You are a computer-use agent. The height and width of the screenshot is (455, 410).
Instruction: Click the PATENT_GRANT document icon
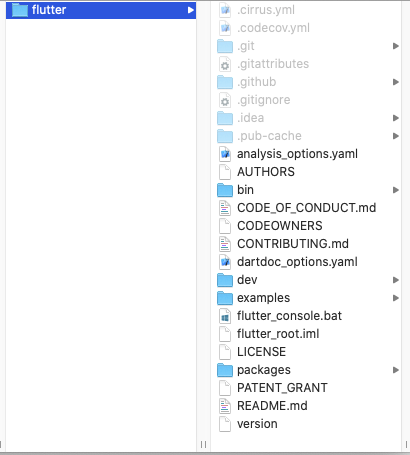point(225,388)
